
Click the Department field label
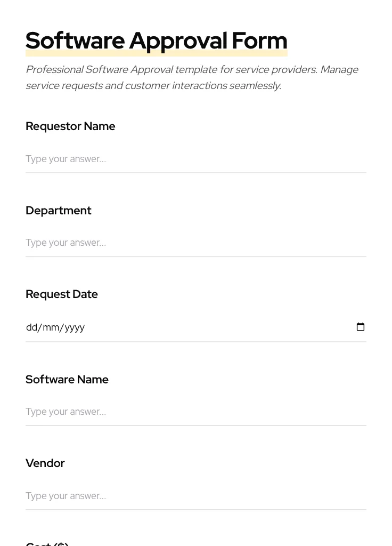[58, 210]
